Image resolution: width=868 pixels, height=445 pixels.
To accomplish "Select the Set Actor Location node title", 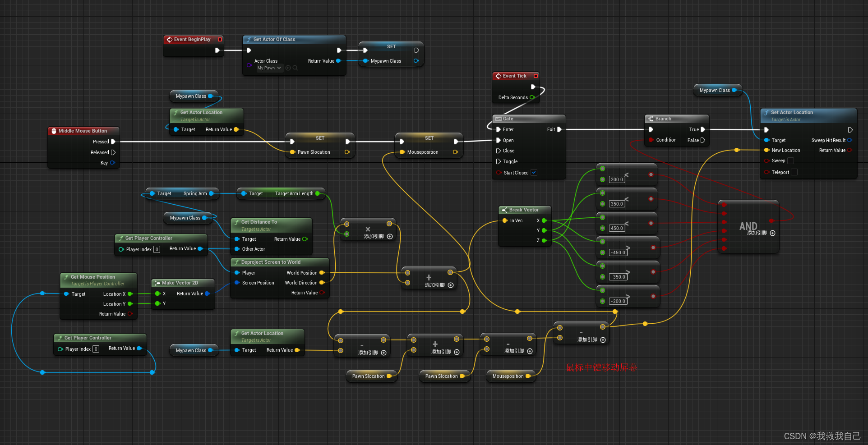I will pyautogui.click(x=792, y=112).
